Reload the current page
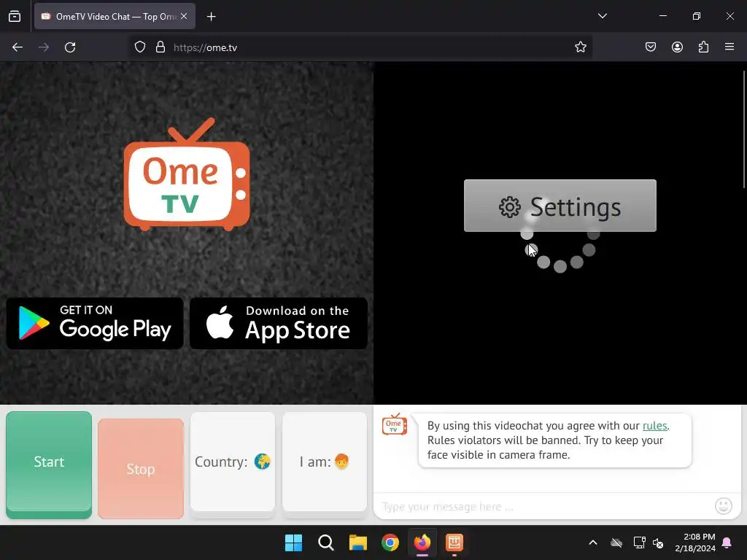 click(70, 47)
